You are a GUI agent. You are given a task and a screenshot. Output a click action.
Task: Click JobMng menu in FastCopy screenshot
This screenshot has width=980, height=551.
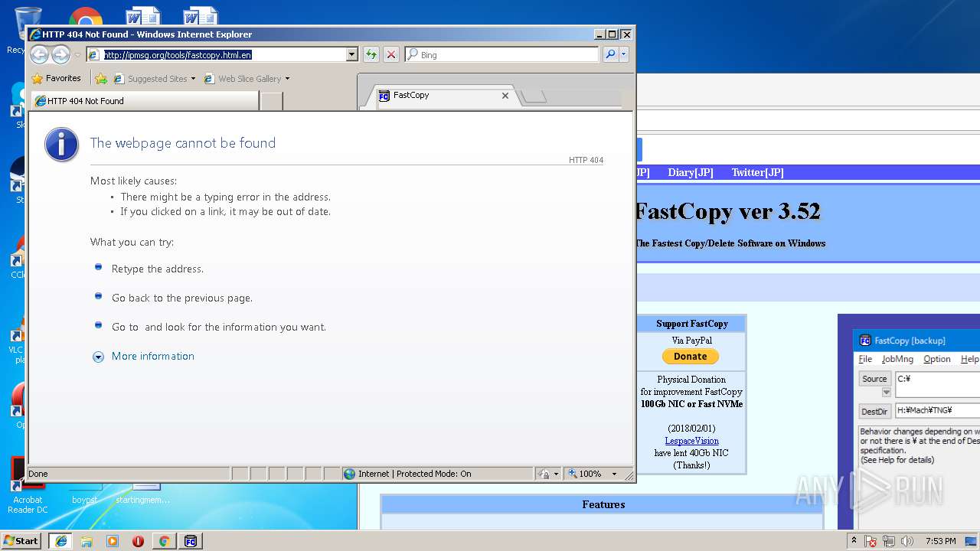pos(897,359)
